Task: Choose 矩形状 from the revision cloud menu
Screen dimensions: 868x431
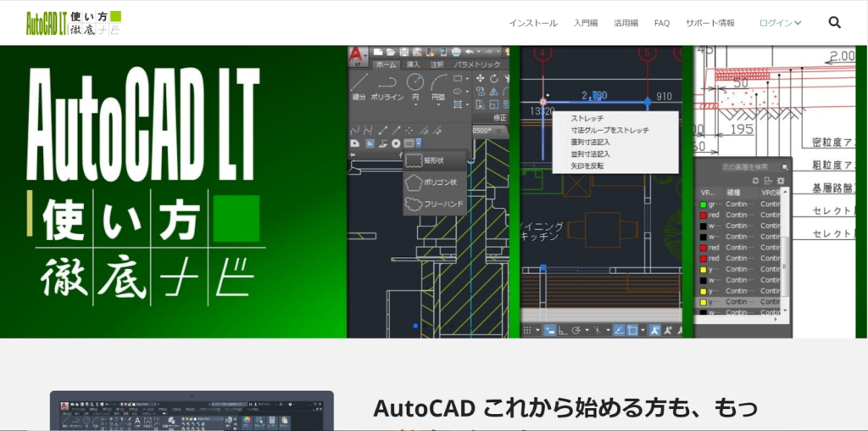Action: pyautogui.click(x=435, y=160)
